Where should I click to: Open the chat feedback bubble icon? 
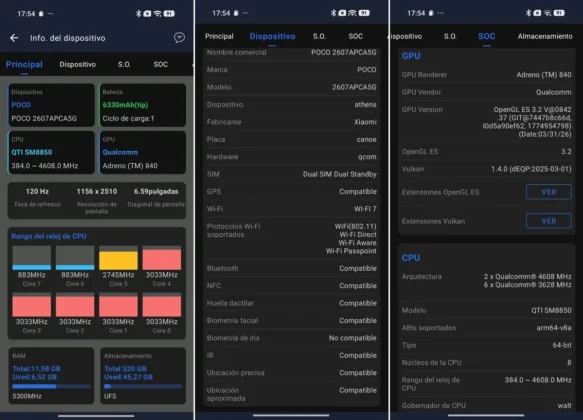click(179, 38)
